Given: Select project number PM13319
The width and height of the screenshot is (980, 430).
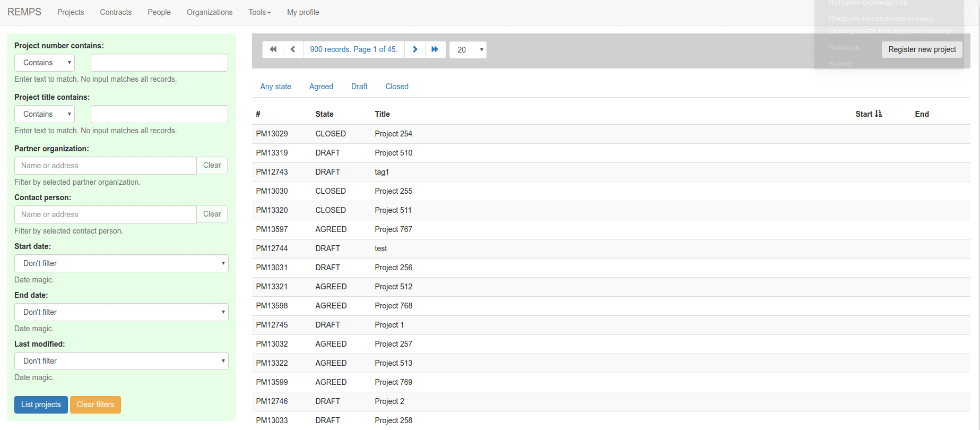Looking at the screenshot, I should tap(272, 153).
